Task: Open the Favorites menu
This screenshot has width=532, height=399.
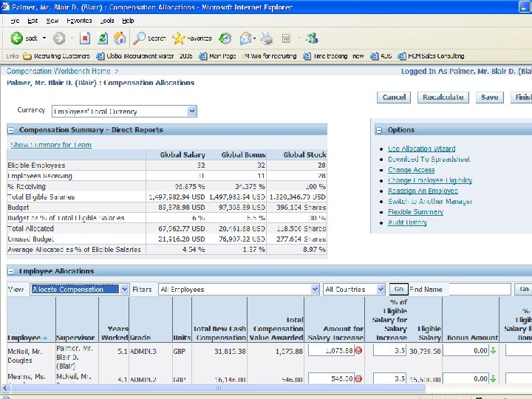Action: tap(79, 21)
